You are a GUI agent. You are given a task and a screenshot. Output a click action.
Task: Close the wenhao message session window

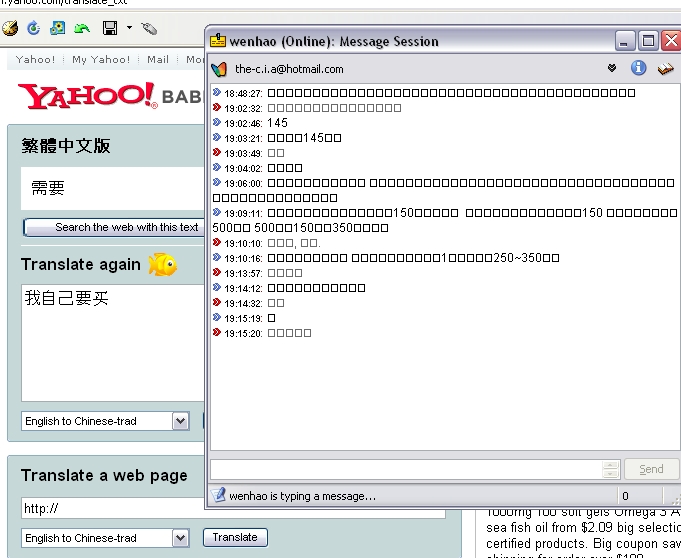[x=671, y=41]
